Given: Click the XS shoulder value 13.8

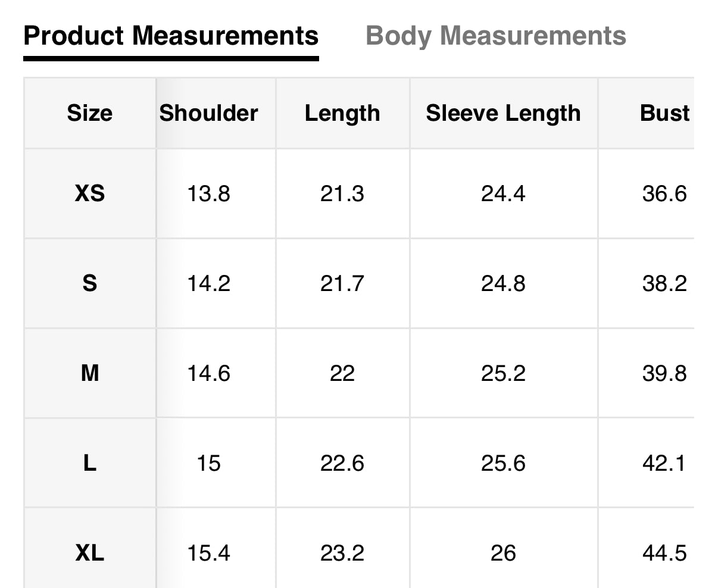Looking at the screenshot, I should (209, 193).
